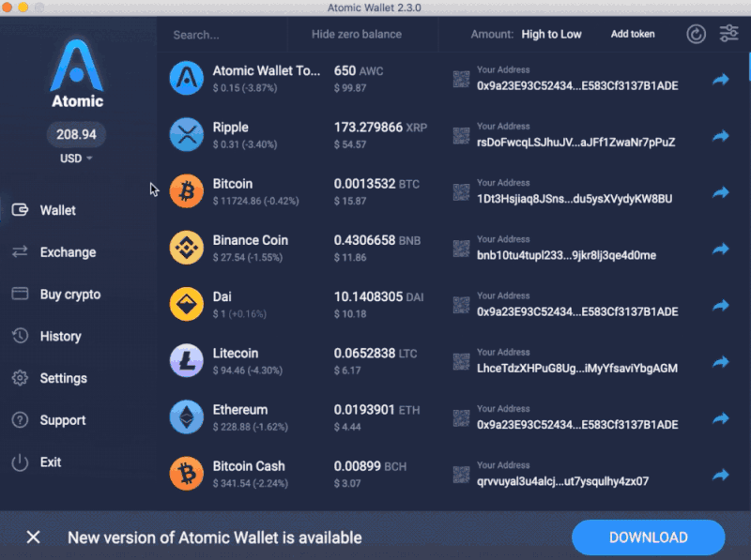Viewport: 751px width, 560px height.
Task: Click send arrow for Binance Coin
Action: click(720, 249)
